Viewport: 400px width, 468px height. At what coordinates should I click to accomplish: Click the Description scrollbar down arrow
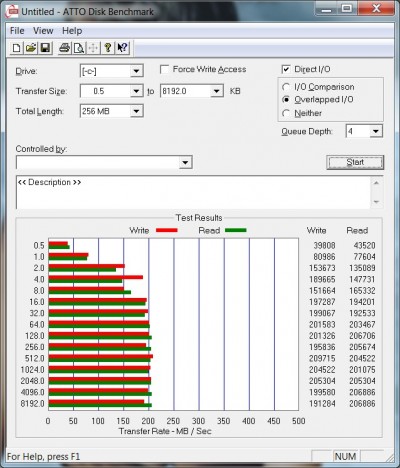(376, 202)
